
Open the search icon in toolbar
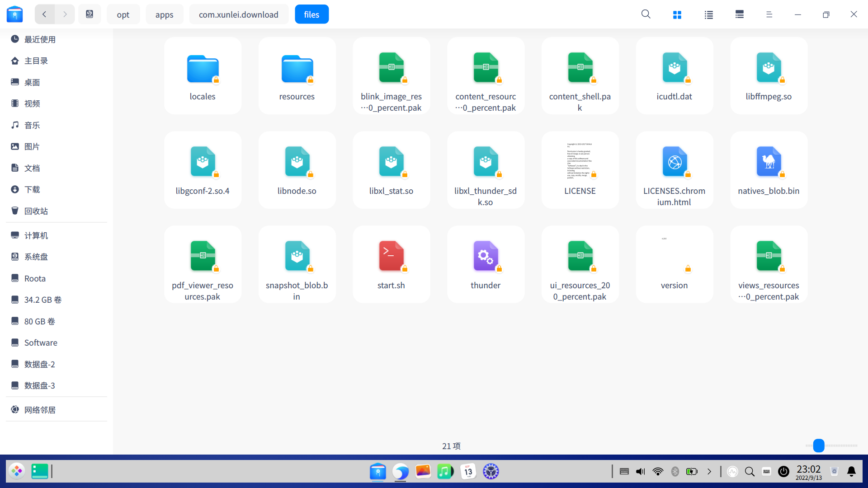(x=646, y=14)
